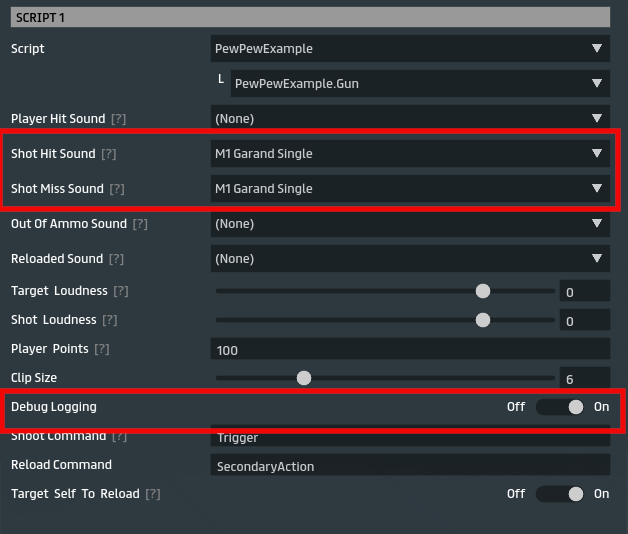Click the Player Points field containing 100
The height and width of the screenshot is (534, 628).
point(410,350)
